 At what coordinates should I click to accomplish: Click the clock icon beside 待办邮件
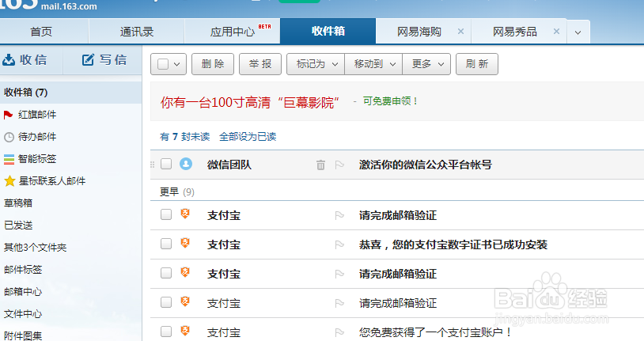[x=9, y=137]
